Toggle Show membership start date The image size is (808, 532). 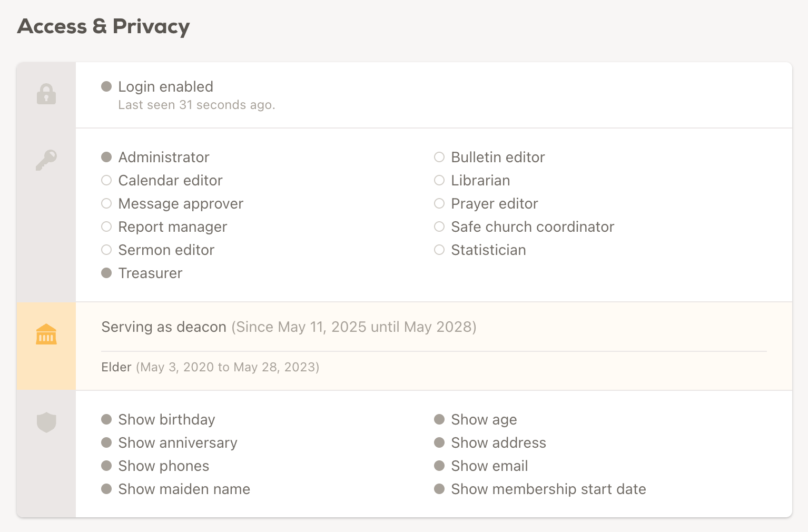439,489
